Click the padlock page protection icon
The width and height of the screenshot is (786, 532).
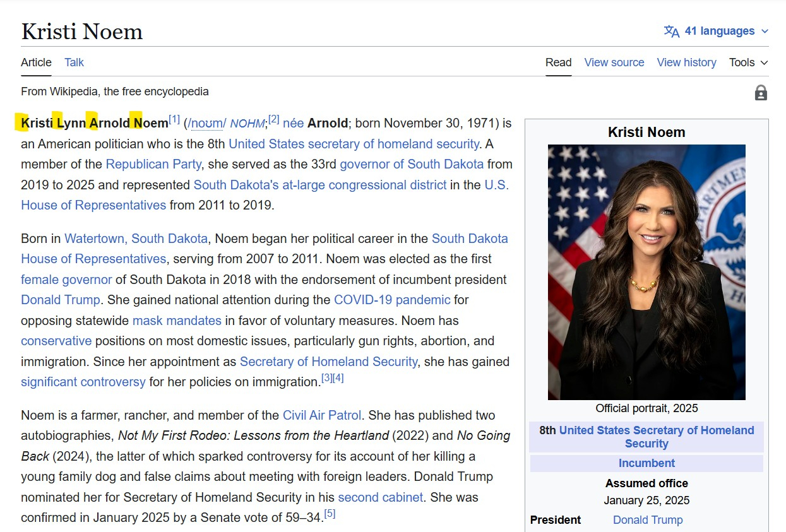761,93
